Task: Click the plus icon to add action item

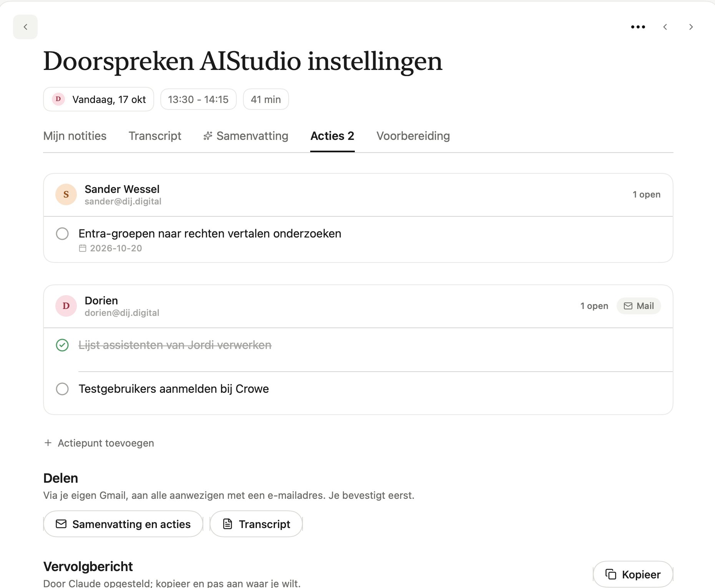Action: point(48,443)
